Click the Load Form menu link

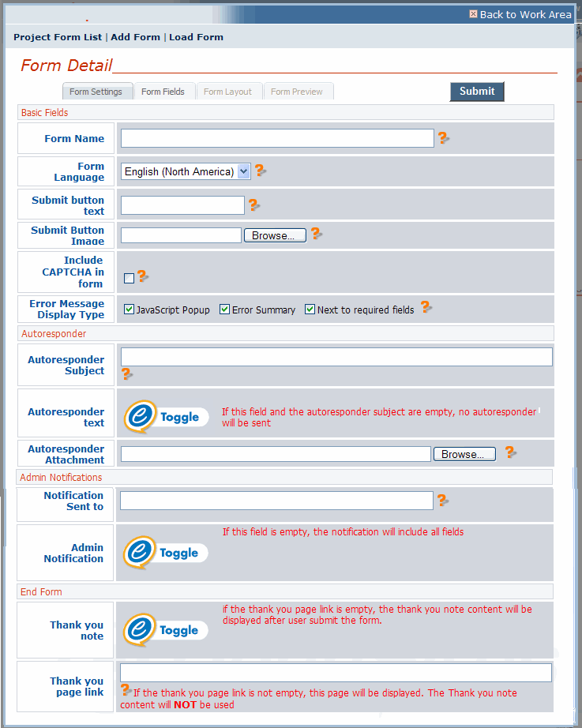click(x=196, y=37)
